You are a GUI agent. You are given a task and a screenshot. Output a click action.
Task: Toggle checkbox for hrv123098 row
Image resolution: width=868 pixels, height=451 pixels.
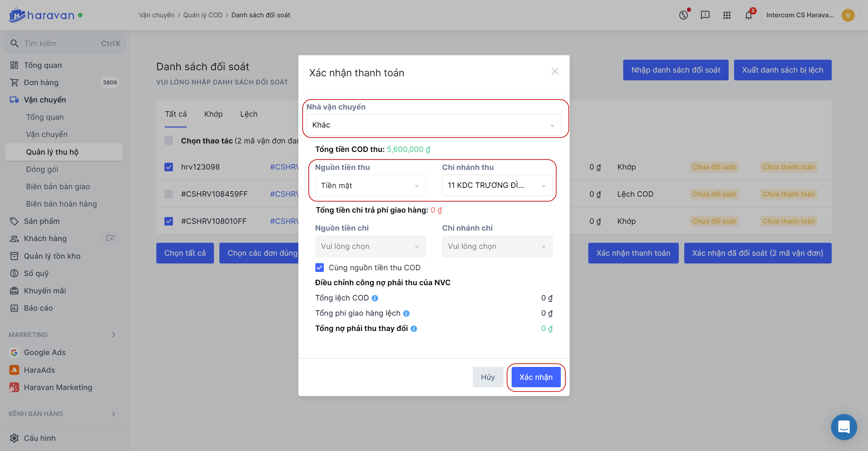(169, 167)
